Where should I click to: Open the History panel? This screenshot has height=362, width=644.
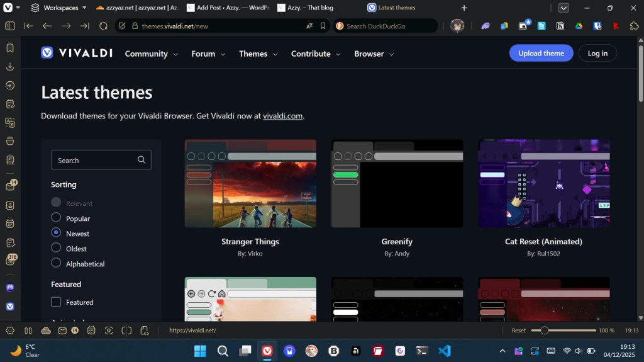click(x=10, y=85)
